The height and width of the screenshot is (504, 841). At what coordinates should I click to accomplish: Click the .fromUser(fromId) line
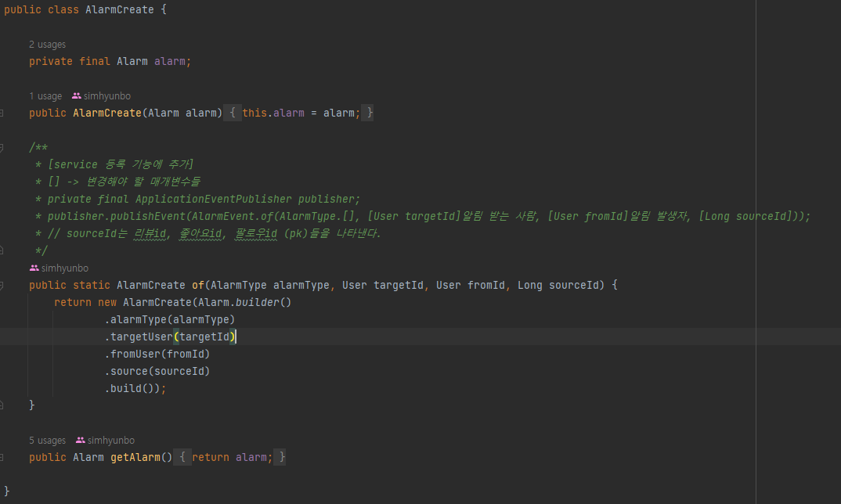coord(157,354)
